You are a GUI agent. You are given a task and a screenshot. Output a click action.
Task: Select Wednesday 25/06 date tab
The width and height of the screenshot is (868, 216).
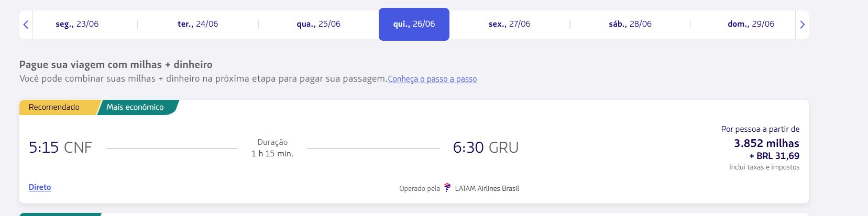(x=318, y=24)
